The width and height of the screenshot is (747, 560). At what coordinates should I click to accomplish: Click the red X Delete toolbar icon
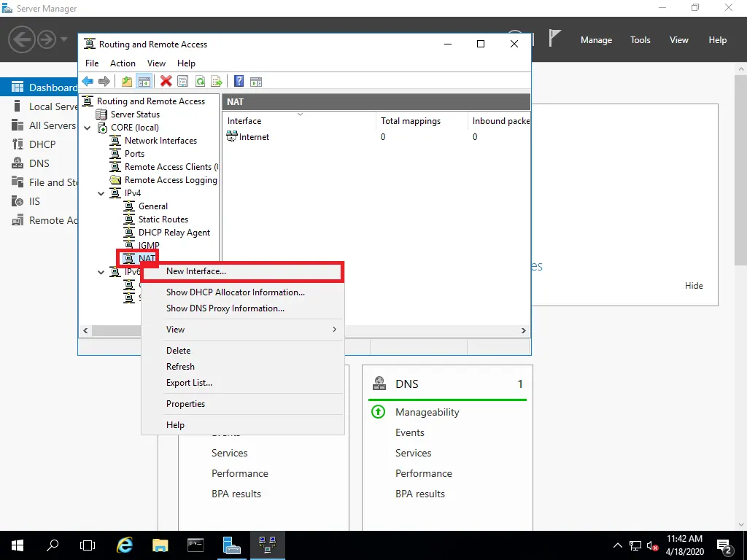(166, 82)
